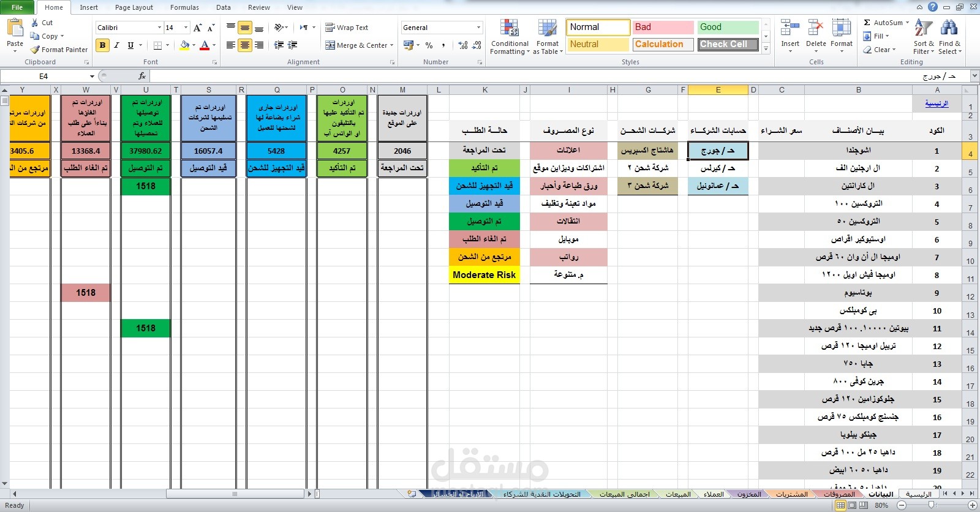
Task: Click the Increase Indent icon
Action: 293,45
